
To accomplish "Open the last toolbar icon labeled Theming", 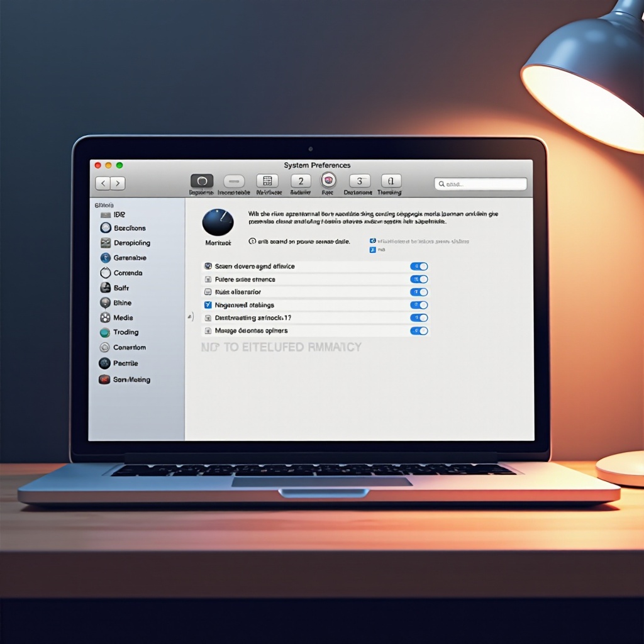I will (391, 180).
